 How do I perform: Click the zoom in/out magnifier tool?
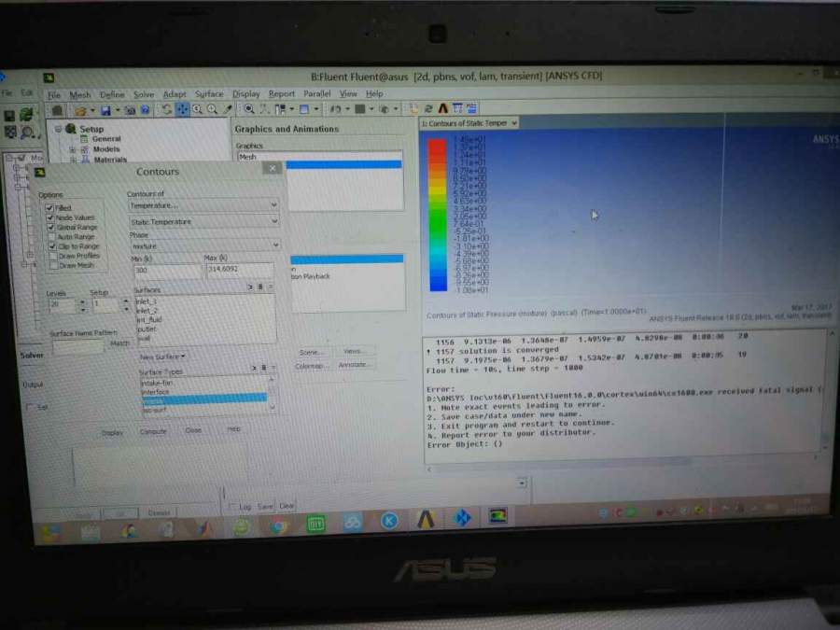pyautogui.click(x=197, y=109)
